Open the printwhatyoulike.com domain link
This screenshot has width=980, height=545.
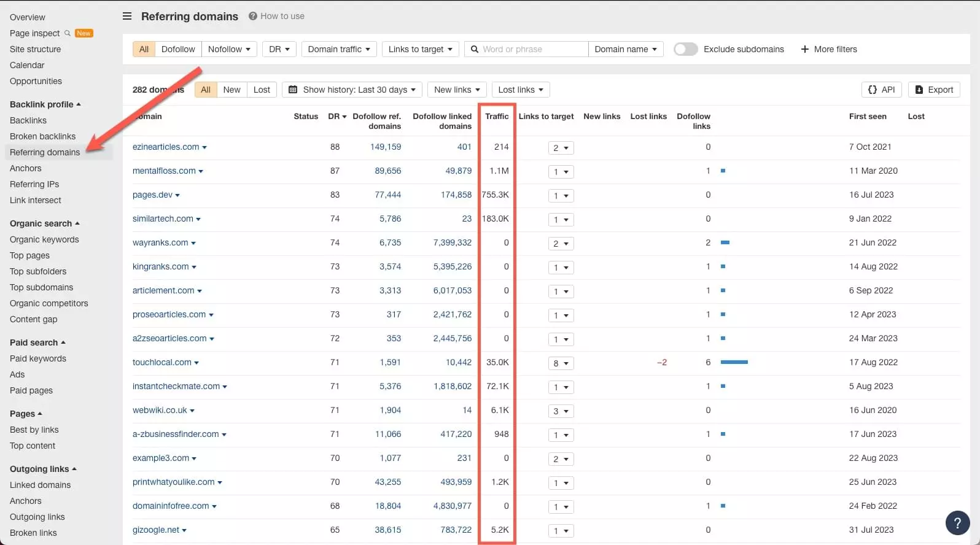174,482
